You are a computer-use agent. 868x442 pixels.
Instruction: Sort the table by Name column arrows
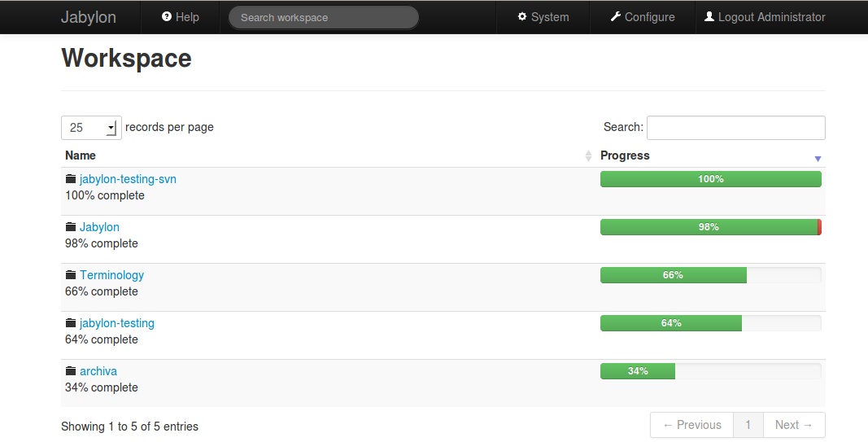589,155
